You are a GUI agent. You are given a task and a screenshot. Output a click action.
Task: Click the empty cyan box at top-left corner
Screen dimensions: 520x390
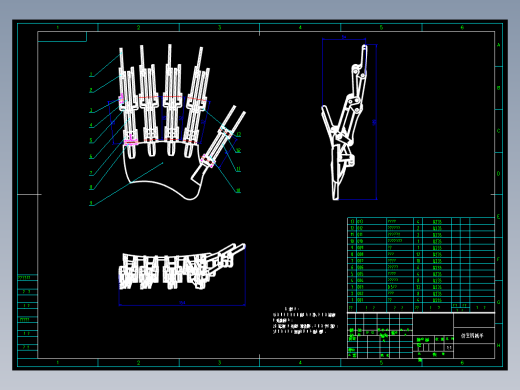point(62,37)
